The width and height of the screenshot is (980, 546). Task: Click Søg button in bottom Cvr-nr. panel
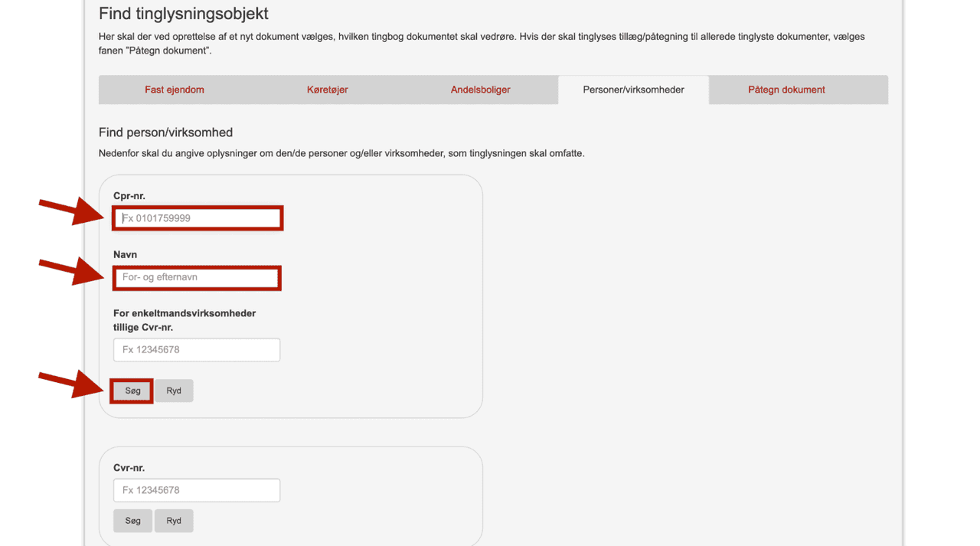pyautogui.click(x=132, y=521)
